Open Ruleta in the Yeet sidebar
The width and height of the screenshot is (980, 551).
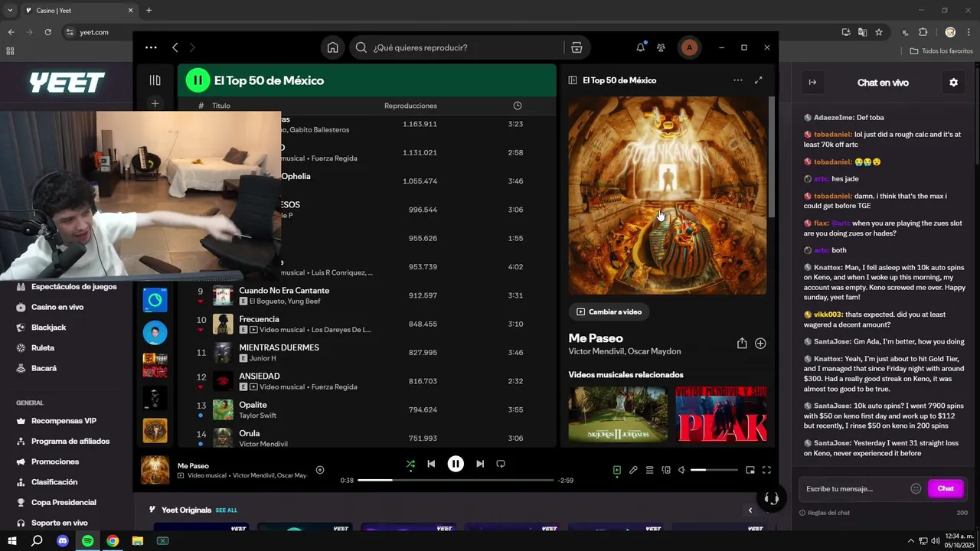point(44,347)
